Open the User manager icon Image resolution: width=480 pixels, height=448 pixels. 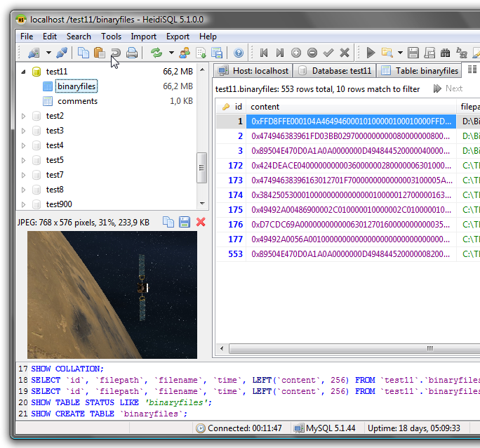click(185, 53)
